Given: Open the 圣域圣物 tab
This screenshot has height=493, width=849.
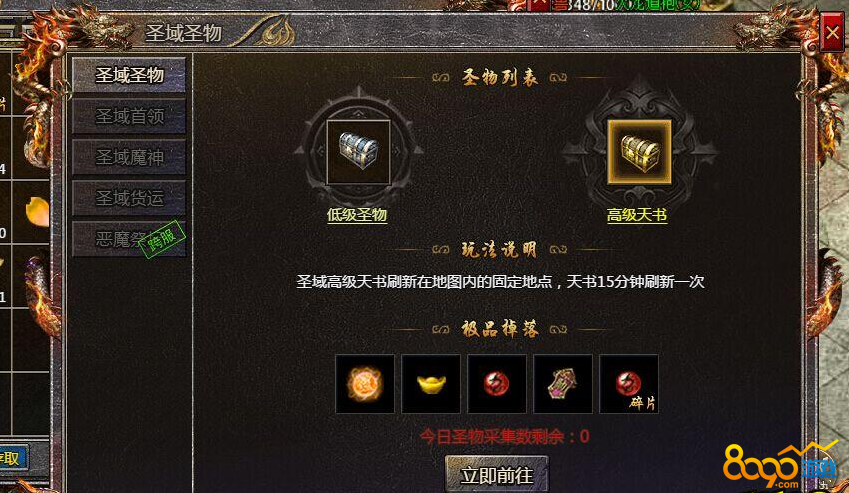Looking at the screenshot, I should pos(129,75).
